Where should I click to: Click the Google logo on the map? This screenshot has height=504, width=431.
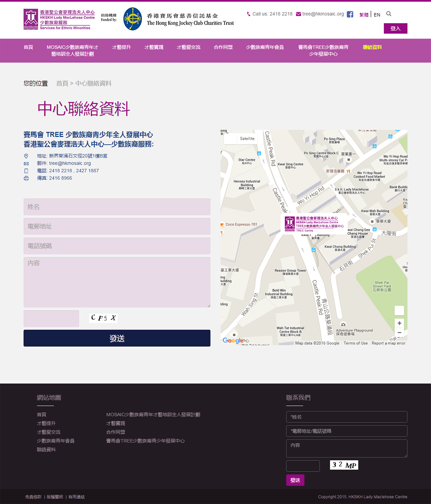tap(233, 340)
